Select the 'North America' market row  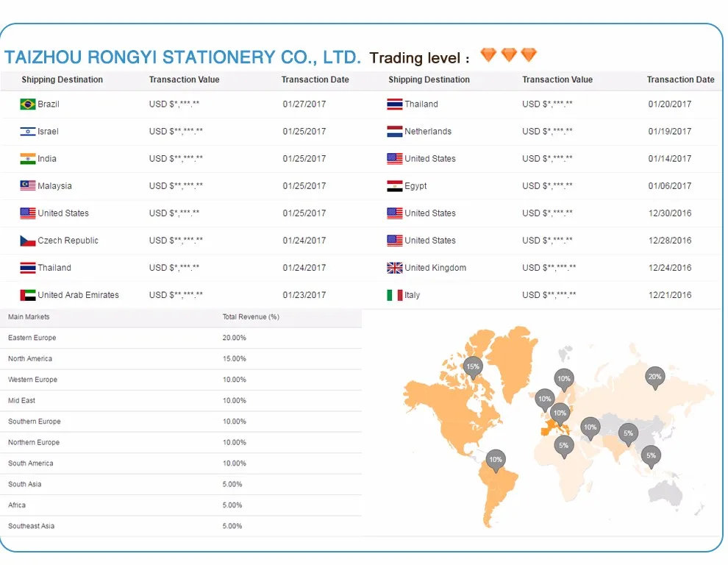pos(181,359)
